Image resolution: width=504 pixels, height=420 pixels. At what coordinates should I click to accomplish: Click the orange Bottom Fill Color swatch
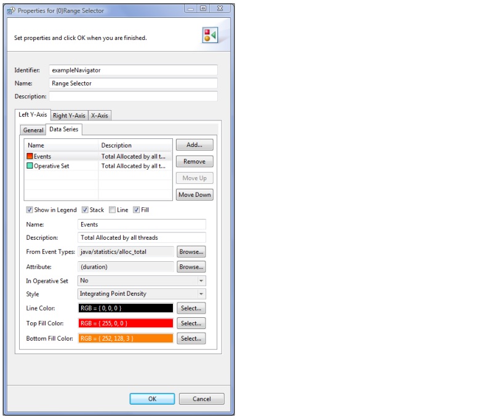[x=126, y=339]
